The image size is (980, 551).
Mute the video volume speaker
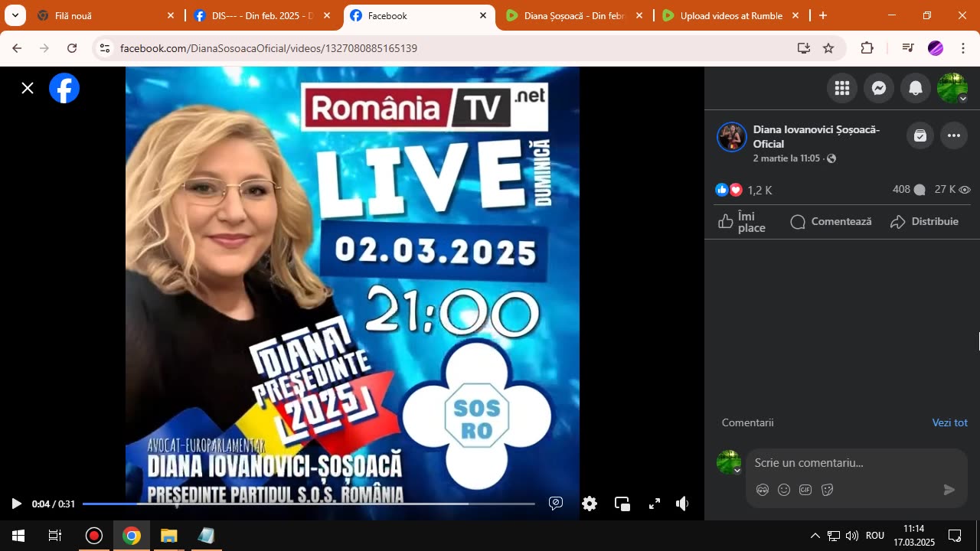[683, 504]
